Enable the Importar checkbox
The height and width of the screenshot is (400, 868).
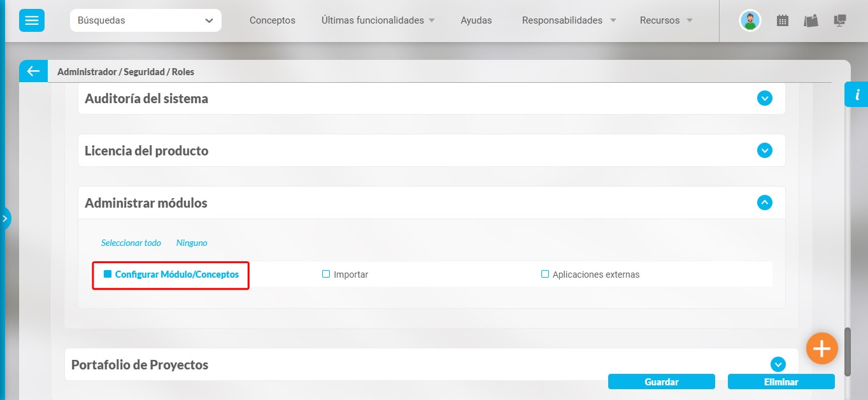[326, 274]
